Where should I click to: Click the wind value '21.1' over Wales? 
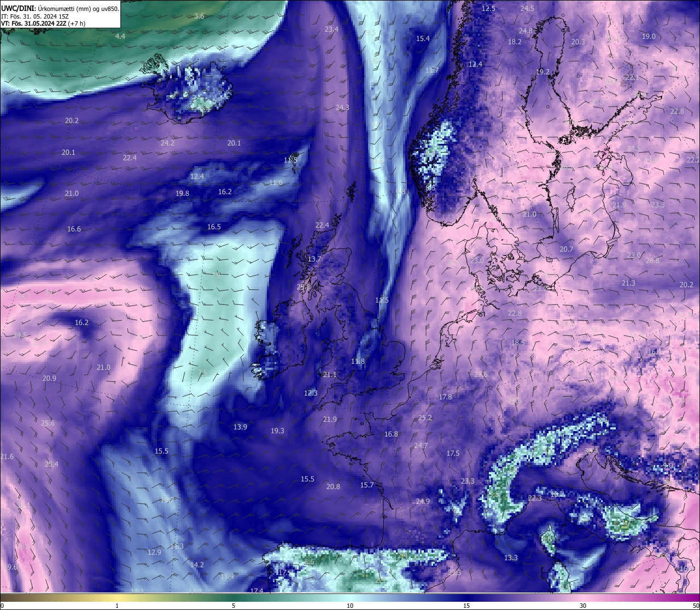330,375
